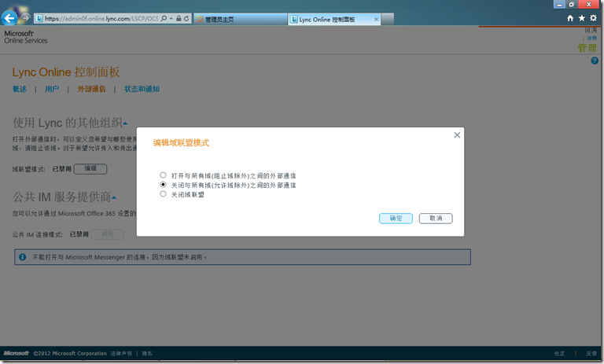
Task: Click the 隐私 footer link
Action: (x=147, y=353)
